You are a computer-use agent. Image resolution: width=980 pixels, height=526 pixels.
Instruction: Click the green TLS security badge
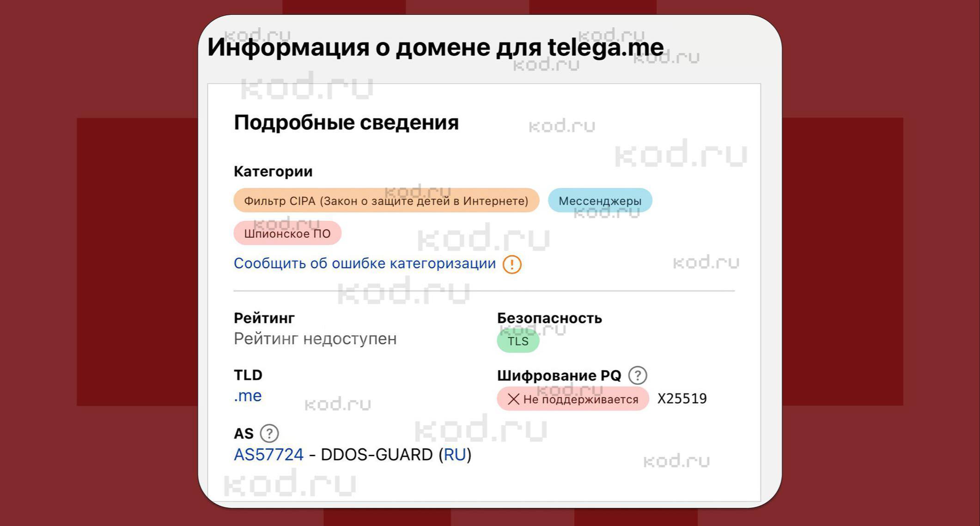point(517,341)
